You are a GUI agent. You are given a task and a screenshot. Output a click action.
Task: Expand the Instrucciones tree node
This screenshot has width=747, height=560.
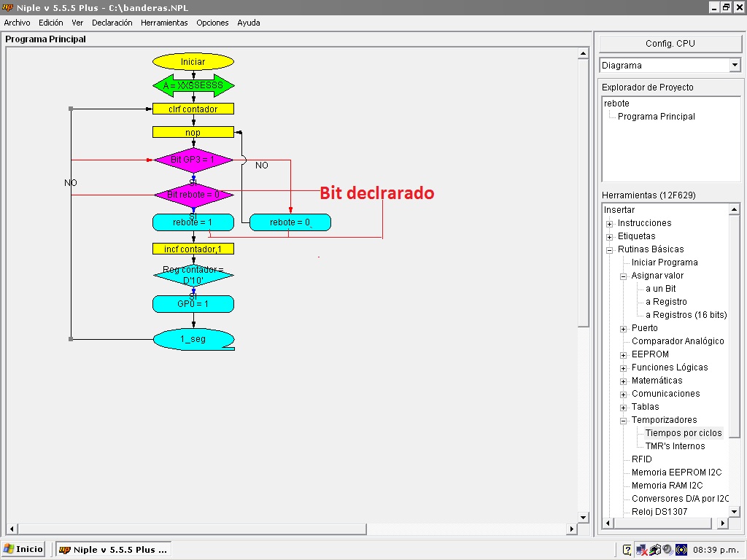click(x=609, y=224)
